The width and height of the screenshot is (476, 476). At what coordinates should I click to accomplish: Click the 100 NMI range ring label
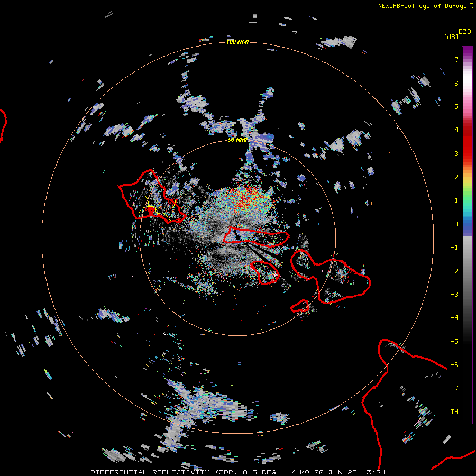(x=237, y=42)
